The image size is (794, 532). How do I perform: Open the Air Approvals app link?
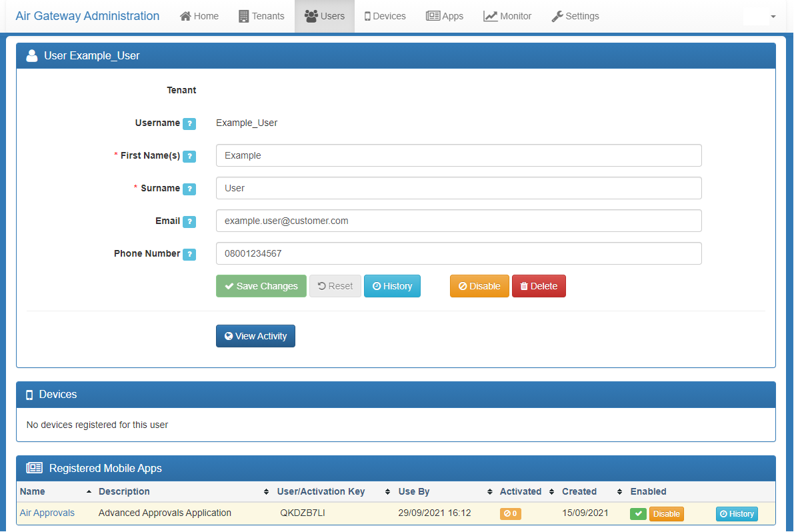[47, 513]
